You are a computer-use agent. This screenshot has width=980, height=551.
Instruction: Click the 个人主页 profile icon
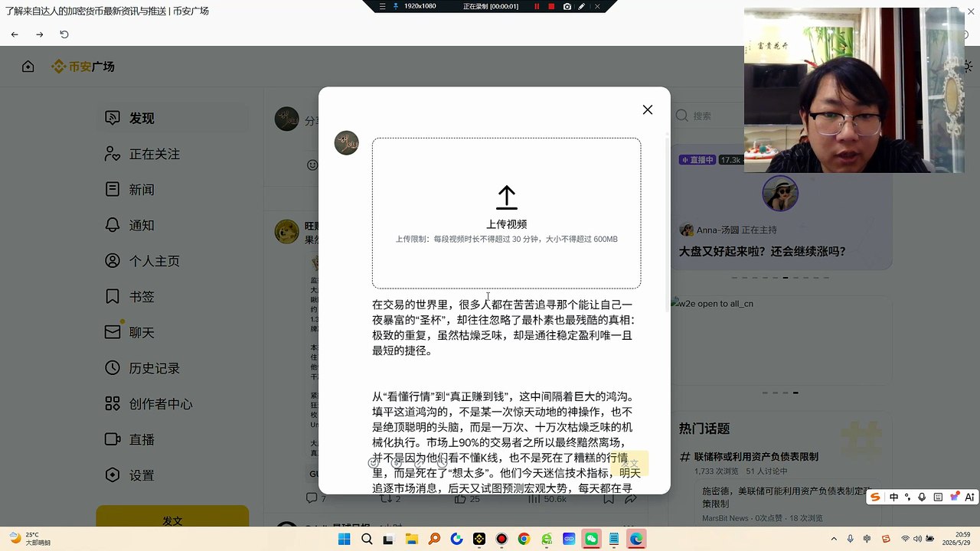[113, 261]
